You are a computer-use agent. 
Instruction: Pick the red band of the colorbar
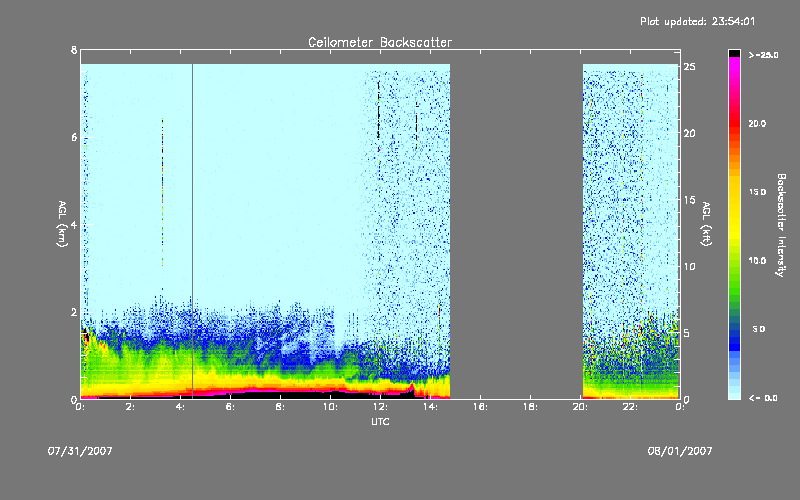click(734, 122)
